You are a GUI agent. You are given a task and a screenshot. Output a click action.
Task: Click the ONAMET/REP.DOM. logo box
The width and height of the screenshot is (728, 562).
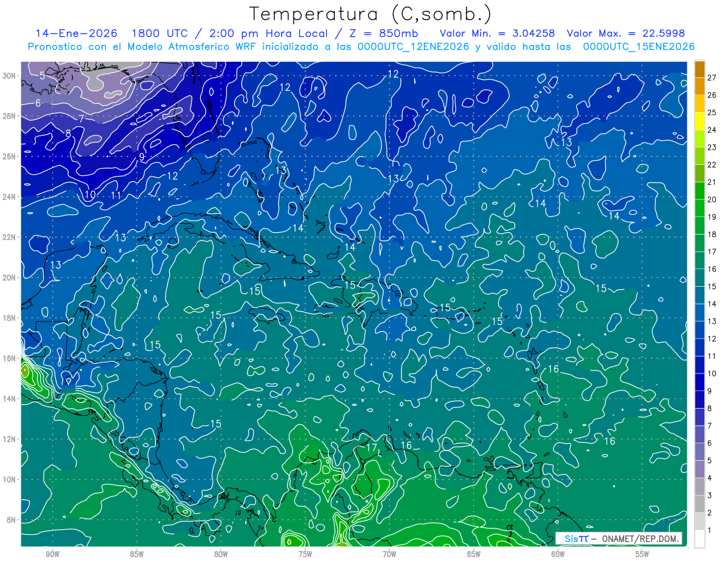[619, 538]
